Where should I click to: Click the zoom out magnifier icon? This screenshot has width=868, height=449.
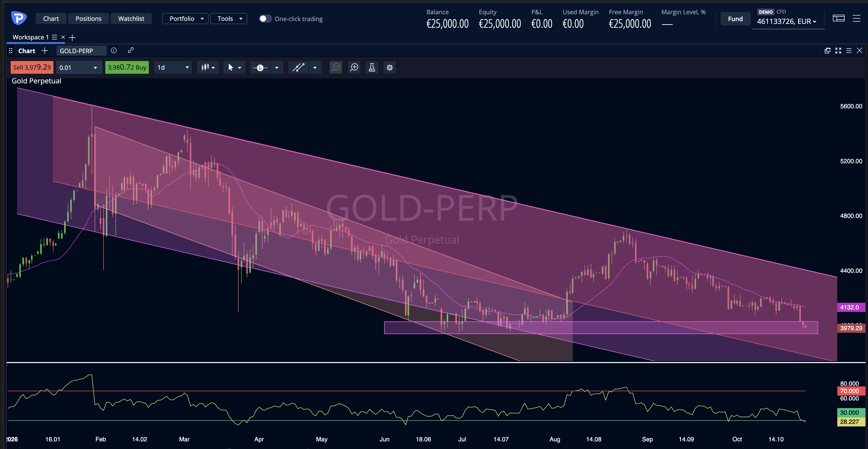click(336, 67)
